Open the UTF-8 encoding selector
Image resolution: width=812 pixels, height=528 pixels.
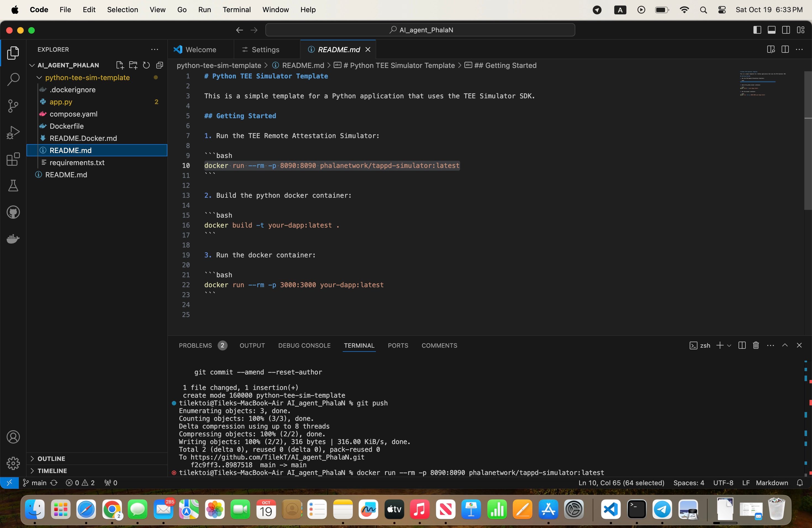pos(723,483)
